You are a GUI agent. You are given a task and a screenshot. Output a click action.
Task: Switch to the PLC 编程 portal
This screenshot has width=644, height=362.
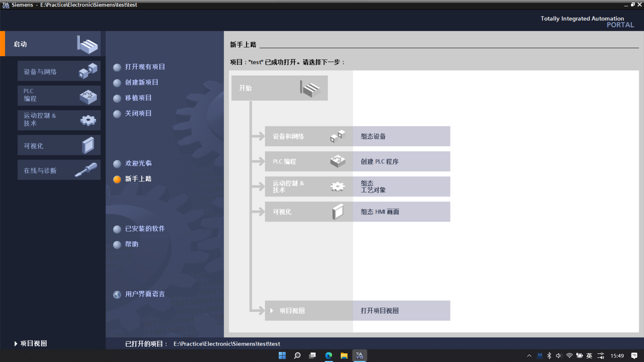click(59, 96)
